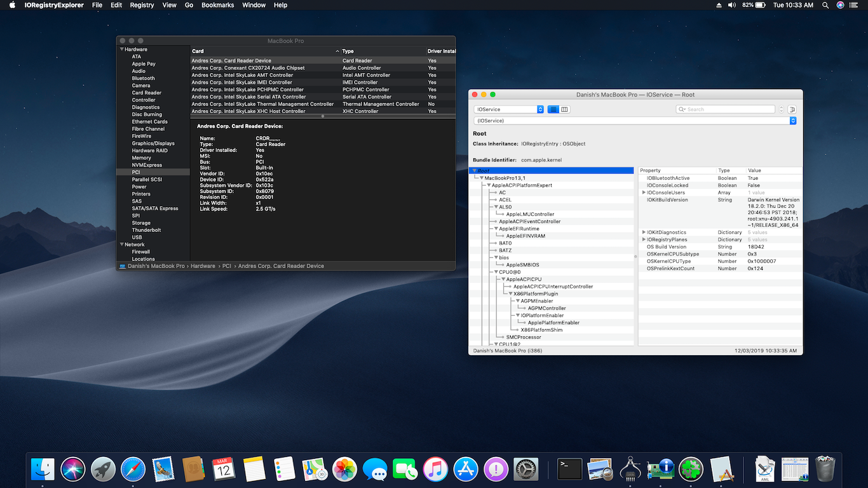
Task: Open Safari from the dock
Action: coord(133,470)
